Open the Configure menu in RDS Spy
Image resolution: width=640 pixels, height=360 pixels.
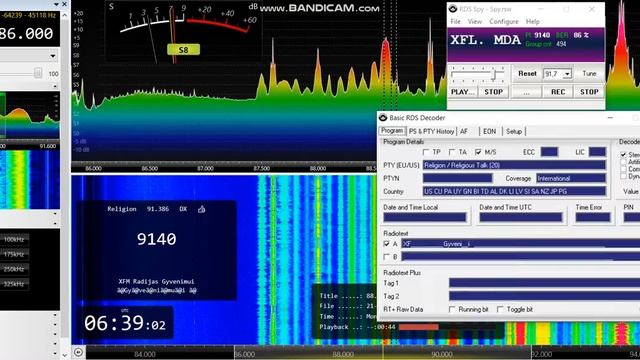pyautogui.click(x=504, y=22)
